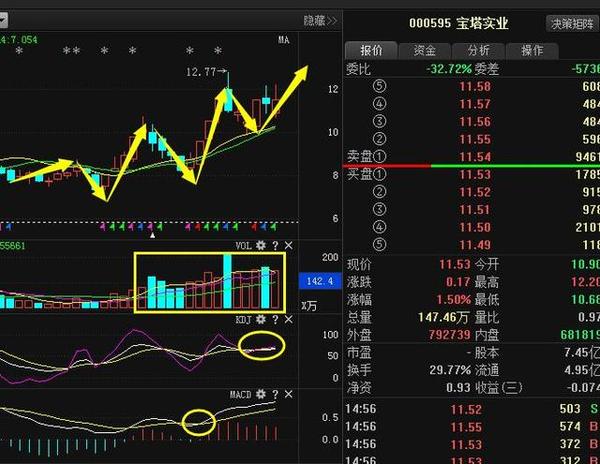The image size is (600, 464).
Task: Switch to the 分析 tab
Action: tap(478, 50)
